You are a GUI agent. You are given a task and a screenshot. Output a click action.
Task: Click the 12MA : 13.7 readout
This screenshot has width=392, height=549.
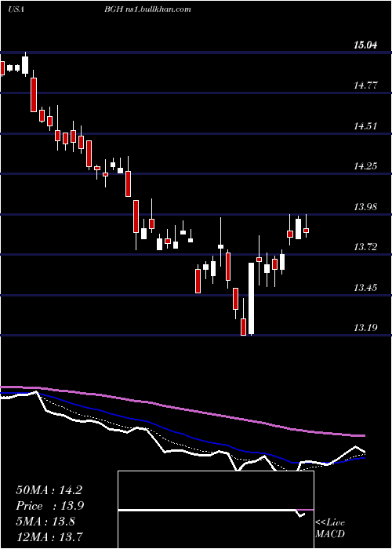(49, 536)
